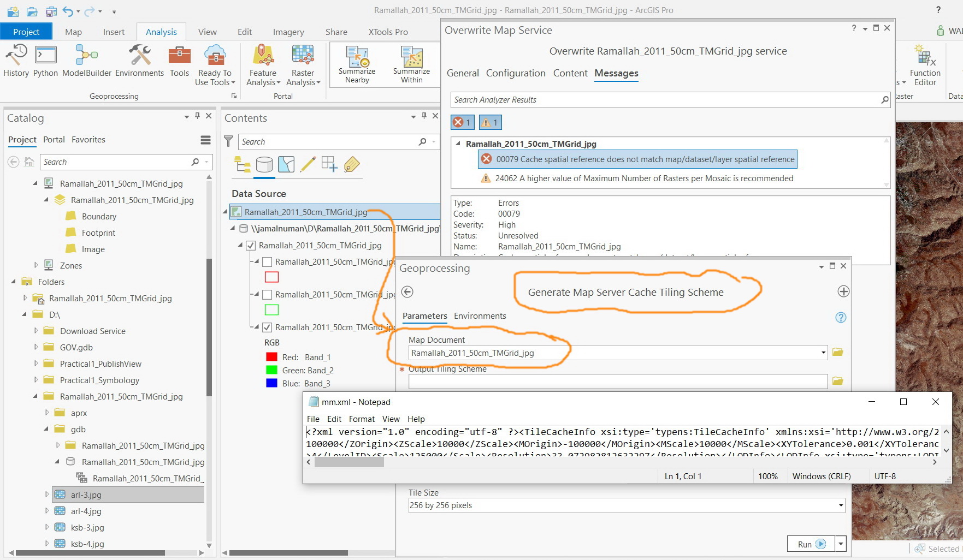Launch the Summarize Nearby tool
The height and width of the screenshot is (560, 963).
(x=357, y=64)
